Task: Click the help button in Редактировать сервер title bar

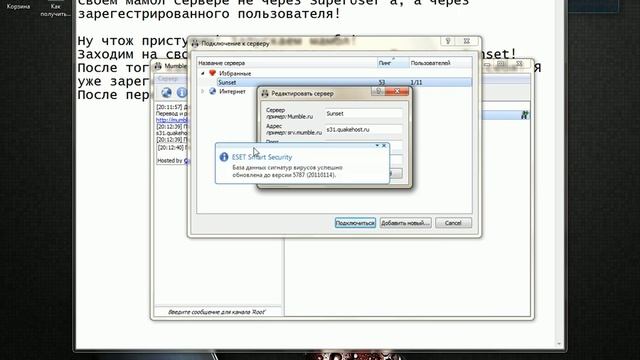Action: pyautogui.click(x=378, y=91)
